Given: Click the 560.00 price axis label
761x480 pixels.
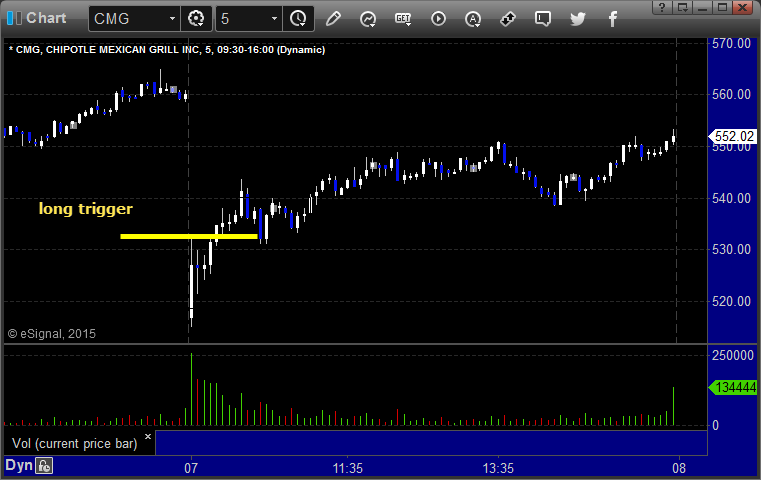Looking at the screenshot, I should tap(731, 94).
